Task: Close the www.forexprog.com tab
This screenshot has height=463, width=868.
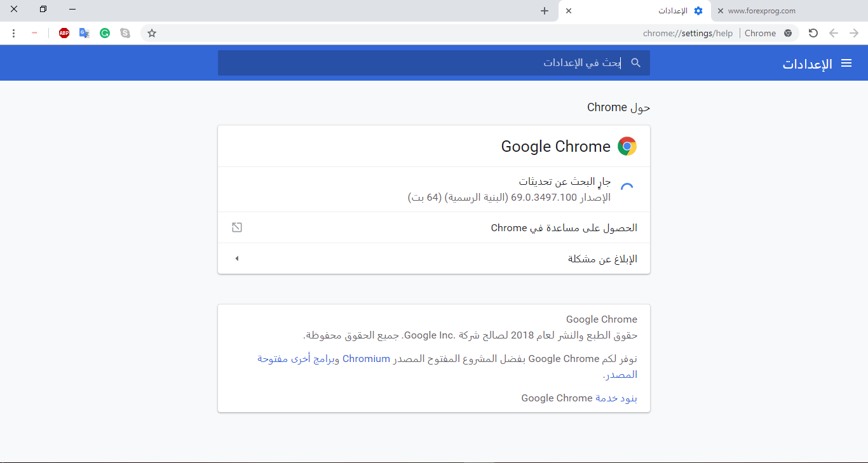Action: click(x=720, y=11)
